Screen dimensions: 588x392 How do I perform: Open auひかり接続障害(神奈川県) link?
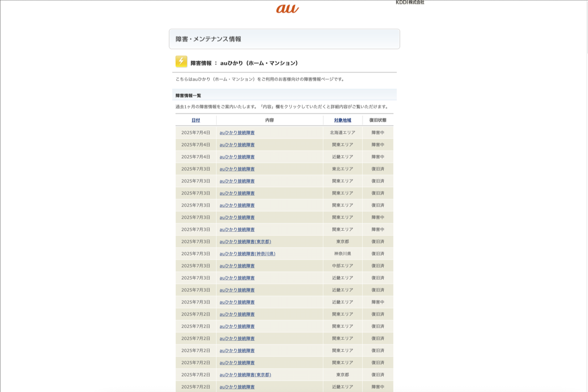(247, 254)
